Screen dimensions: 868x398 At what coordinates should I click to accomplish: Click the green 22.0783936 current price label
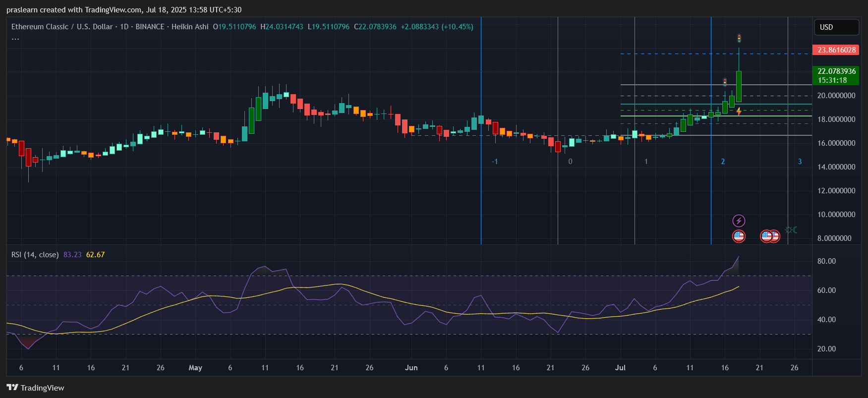[836, 71]
